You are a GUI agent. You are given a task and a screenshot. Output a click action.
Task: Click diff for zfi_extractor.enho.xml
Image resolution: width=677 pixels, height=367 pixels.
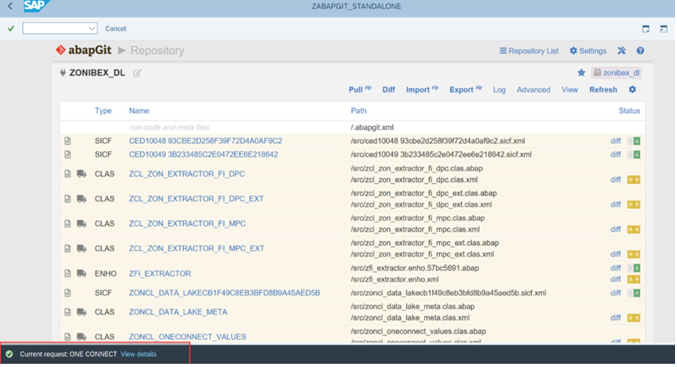tap(615, 280)
